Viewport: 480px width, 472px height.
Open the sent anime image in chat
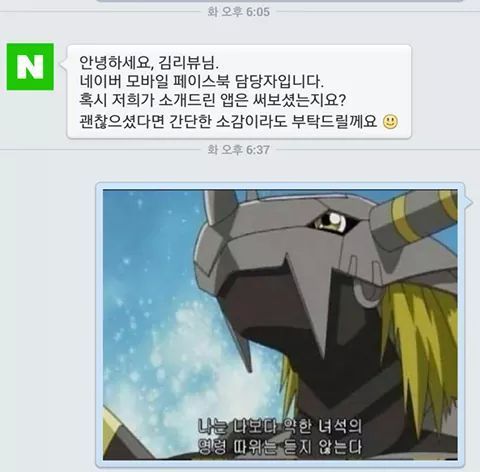click(x=280, y=325)
